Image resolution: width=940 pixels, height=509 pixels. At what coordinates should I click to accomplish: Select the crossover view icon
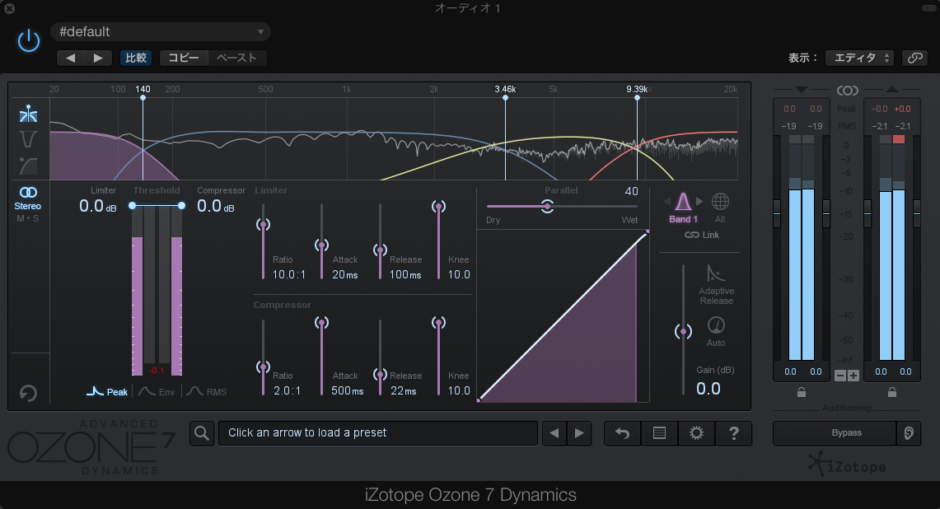tap(28, 114)
